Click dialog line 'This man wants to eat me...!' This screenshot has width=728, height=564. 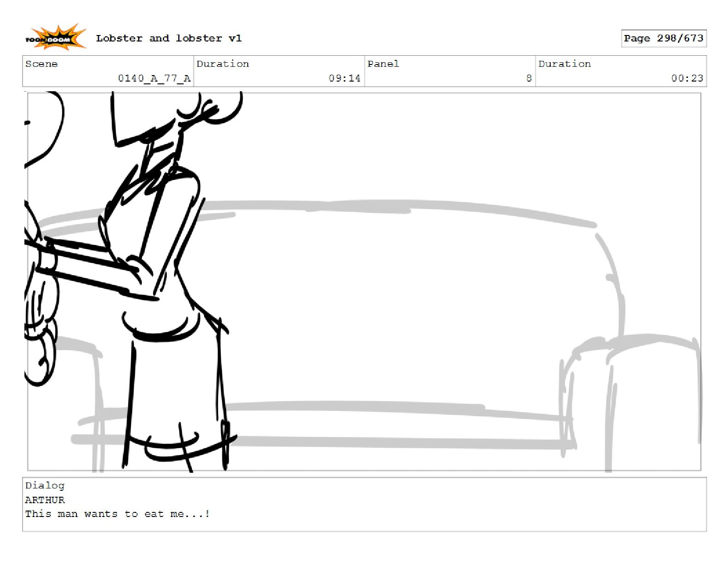(117, 514)
